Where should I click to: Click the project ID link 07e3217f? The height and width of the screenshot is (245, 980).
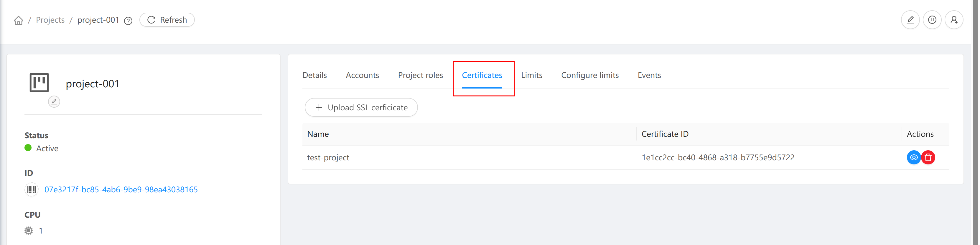[x=121, y=189]
